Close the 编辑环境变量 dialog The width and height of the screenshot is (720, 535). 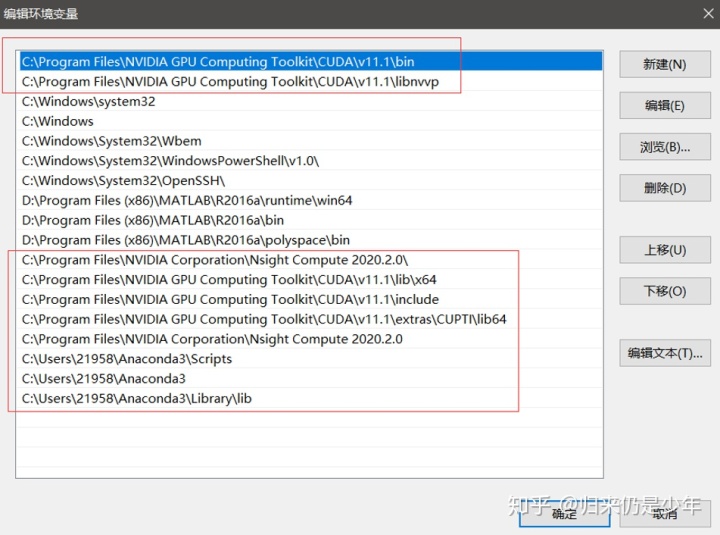coord(708,14)
